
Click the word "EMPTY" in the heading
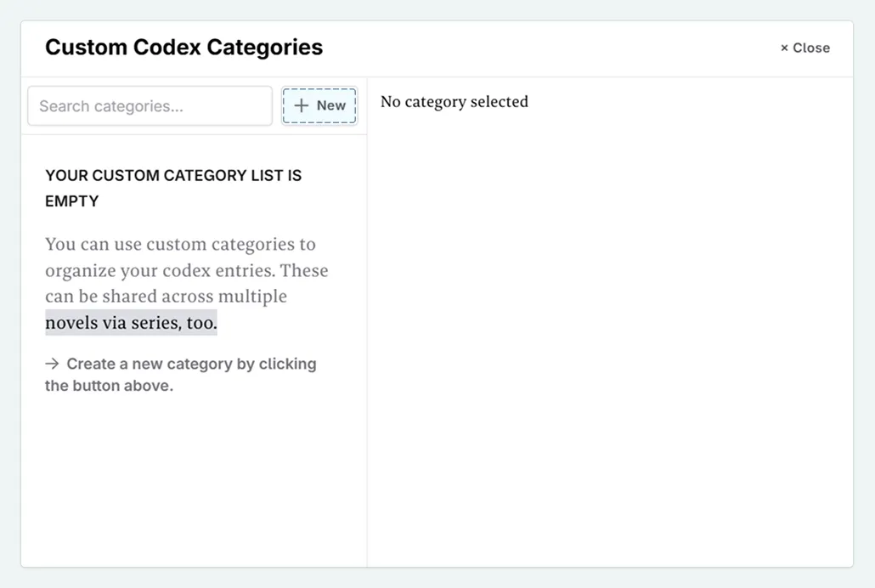(72, 201)
